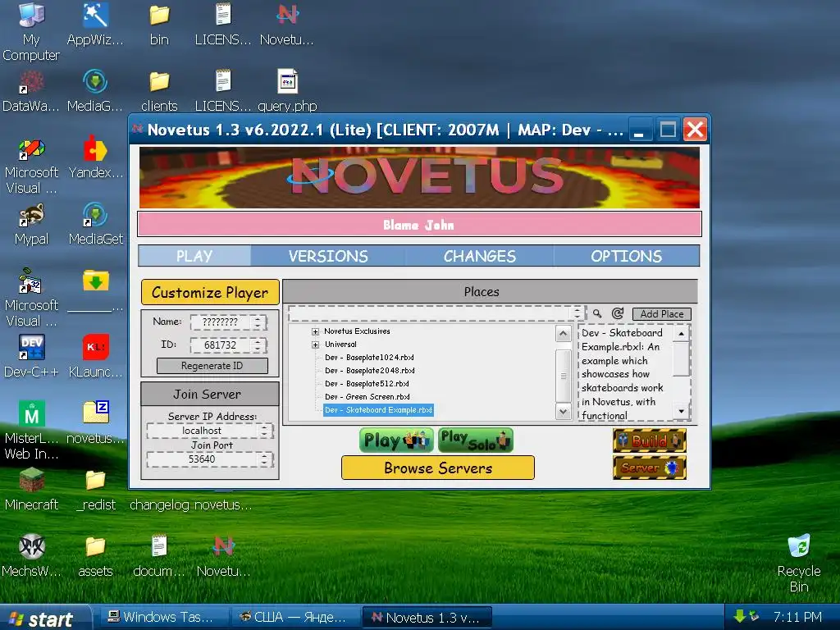The height and width of the screenshot is (630, 840).
Task: Click the Join Port spinner arrows
Action: coord(264,459)
